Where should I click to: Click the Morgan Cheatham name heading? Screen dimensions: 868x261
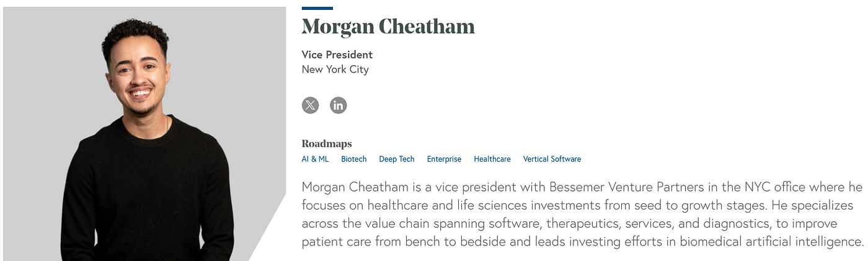pyautogui.click(x=388, y=27)
